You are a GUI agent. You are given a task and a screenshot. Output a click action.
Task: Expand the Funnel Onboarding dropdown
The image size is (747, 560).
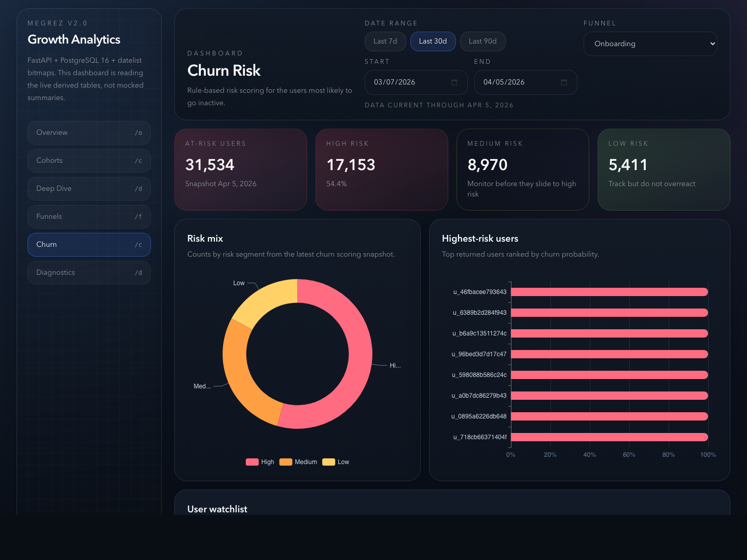(x=650, y=44)
